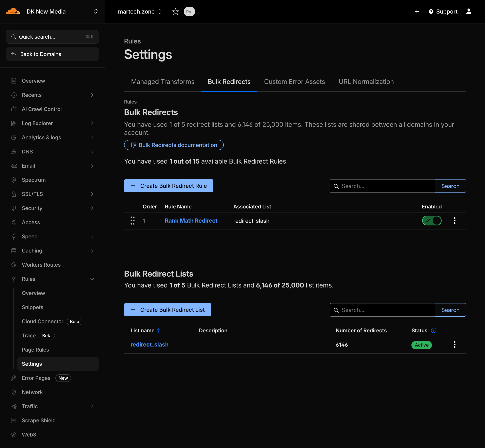Click the magnifier icon in the rules search box
The width and height of the screenshot is (485, 448).
click(x=337, y=186)
